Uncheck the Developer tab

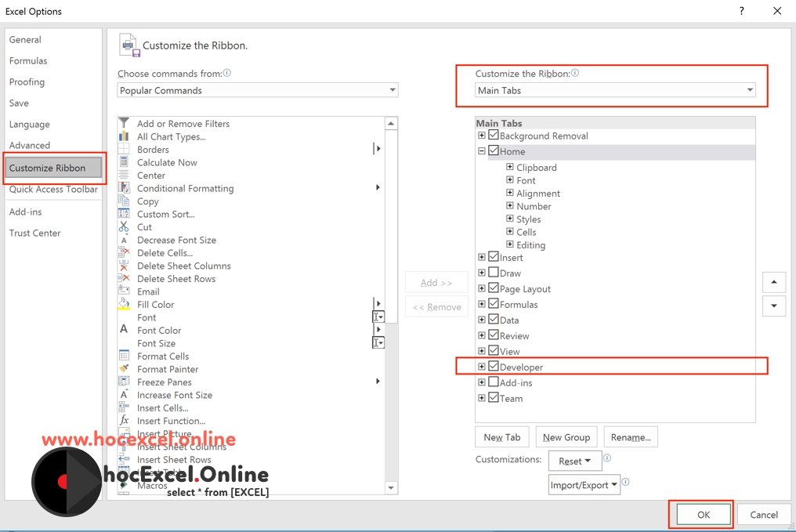click(493, 367)
